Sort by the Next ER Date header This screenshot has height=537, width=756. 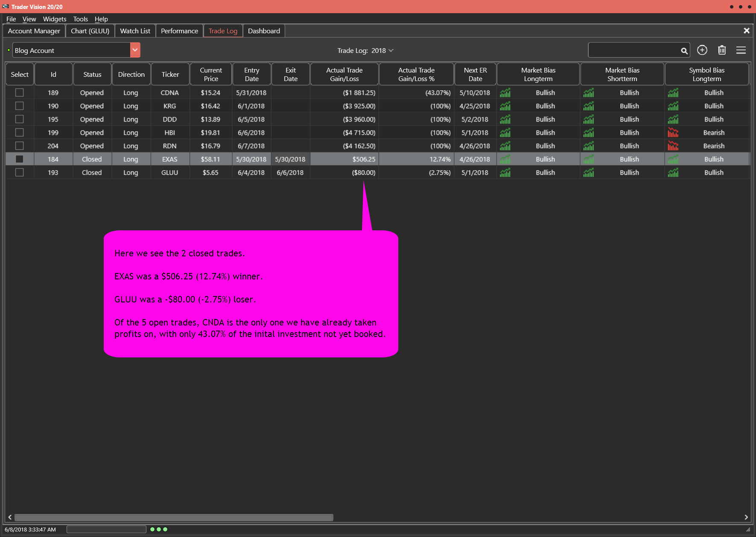pyautogui.click(x=475, y=74)
